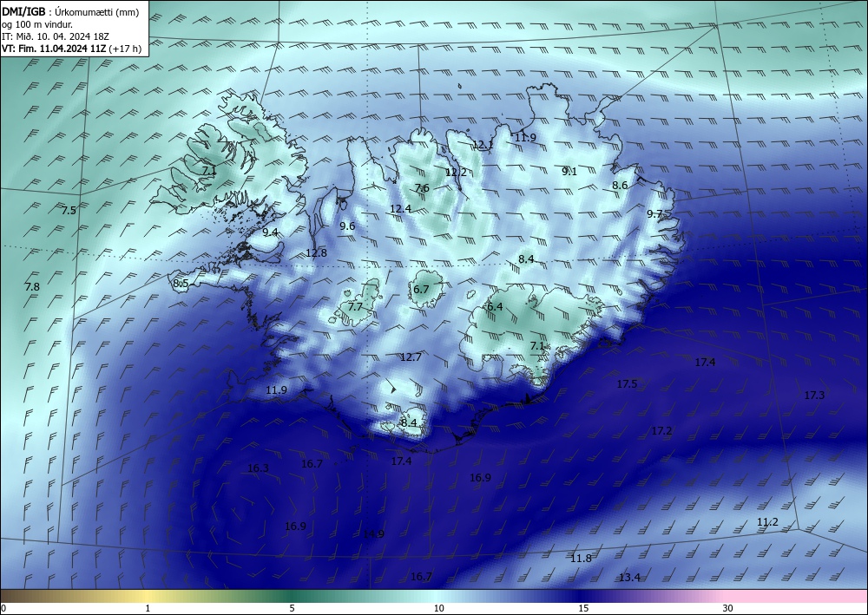This screenshot has height=615, width=868.
Task: Click the 6.7 value on the glacier
Action: click(421, 289)
